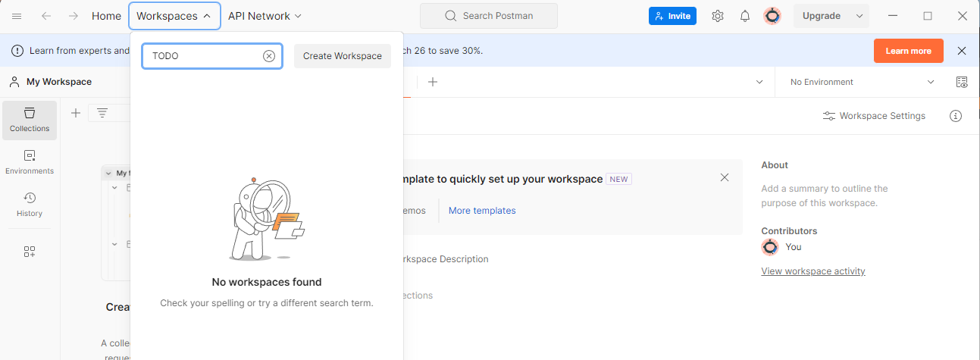Open the History sidebar tab
This screenshot has height=360, width=980.
[x=30, y=205]
